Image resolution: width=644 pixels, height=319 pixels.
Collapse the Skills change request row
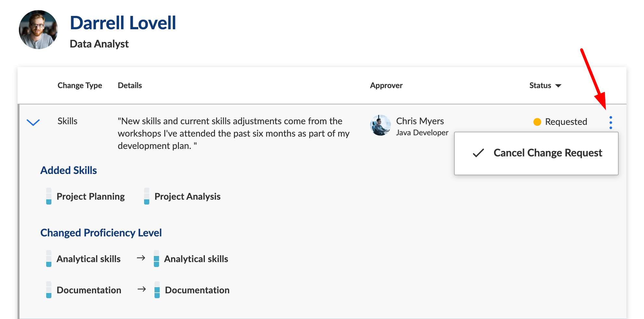[33, 122]
